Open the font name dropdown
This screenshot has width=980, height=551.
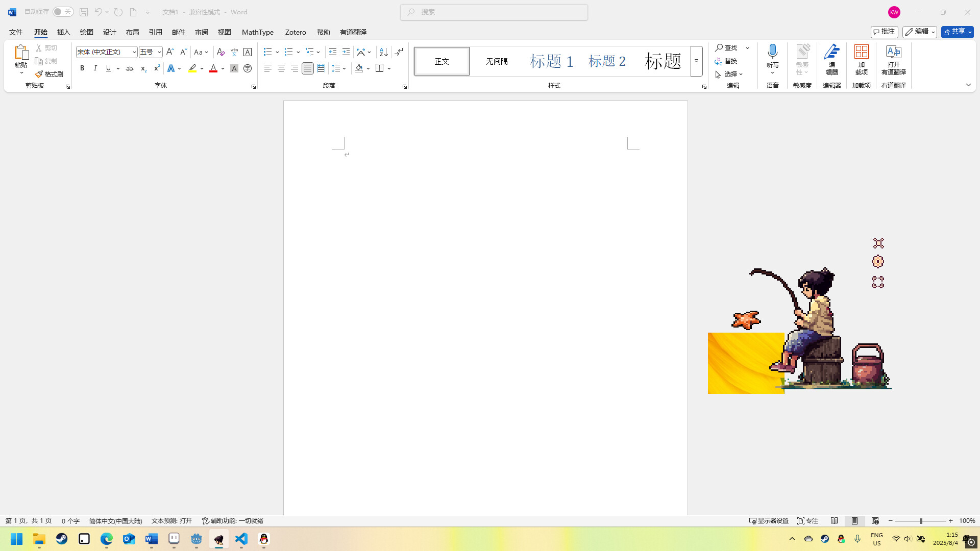[133, 52]
